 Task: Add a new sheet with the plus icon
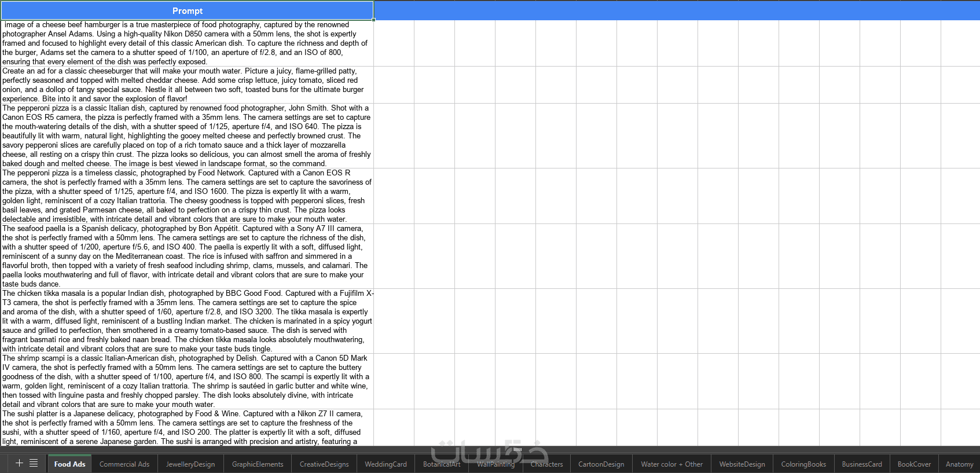click(x=19, y=463)
